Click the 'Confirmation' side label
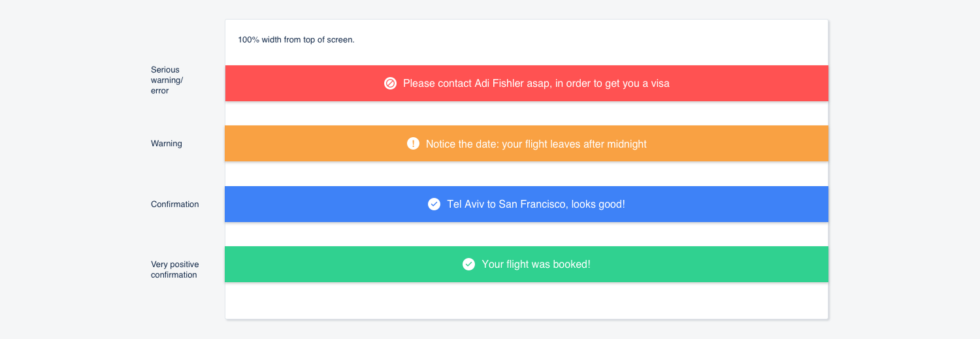This screenshot has height=339, width=980. [175, 204]
